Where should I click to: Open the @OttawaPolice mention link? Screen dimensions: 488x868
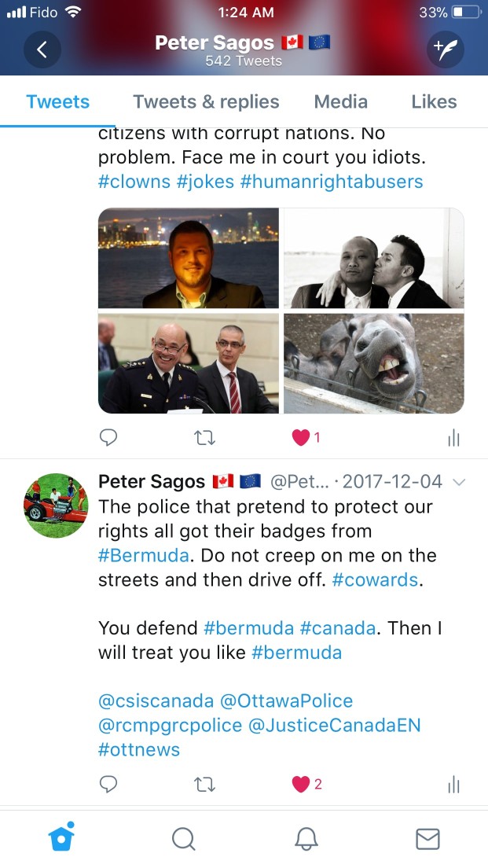[287, 701]
